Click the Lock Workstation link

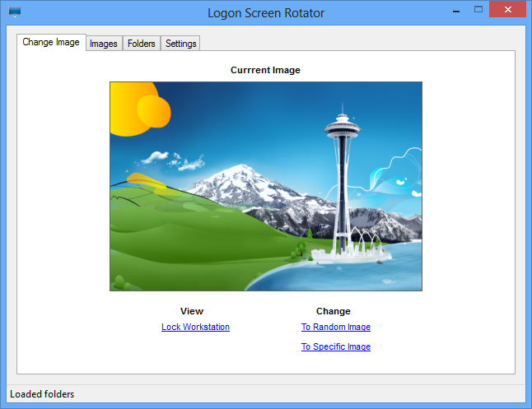[195, 327]
